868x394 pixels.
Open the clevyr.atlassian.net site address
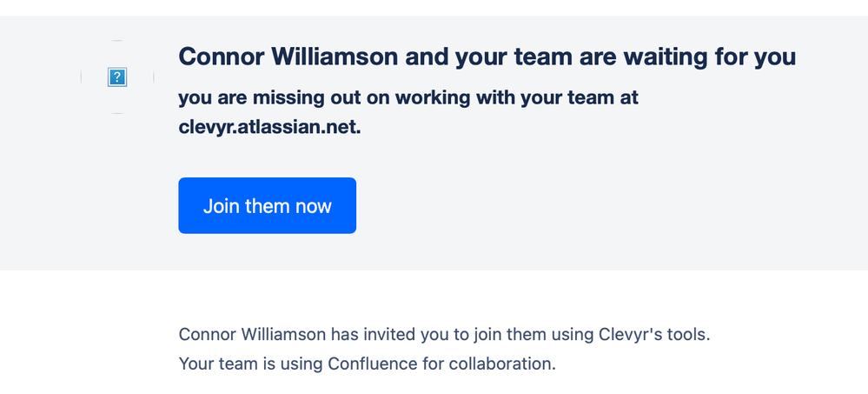pyautogui.click(x=269, y=128)
